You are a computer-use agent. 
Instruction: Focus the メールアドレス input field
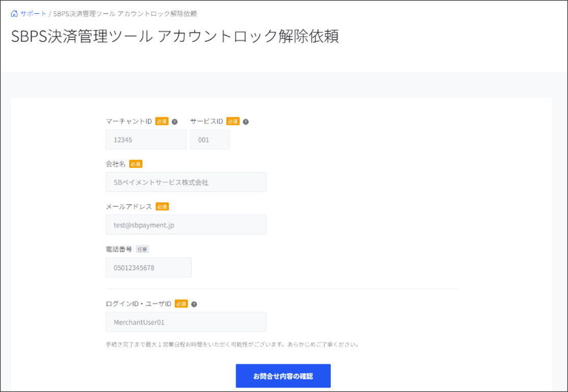pyautogui.click(x=185, y=225)
